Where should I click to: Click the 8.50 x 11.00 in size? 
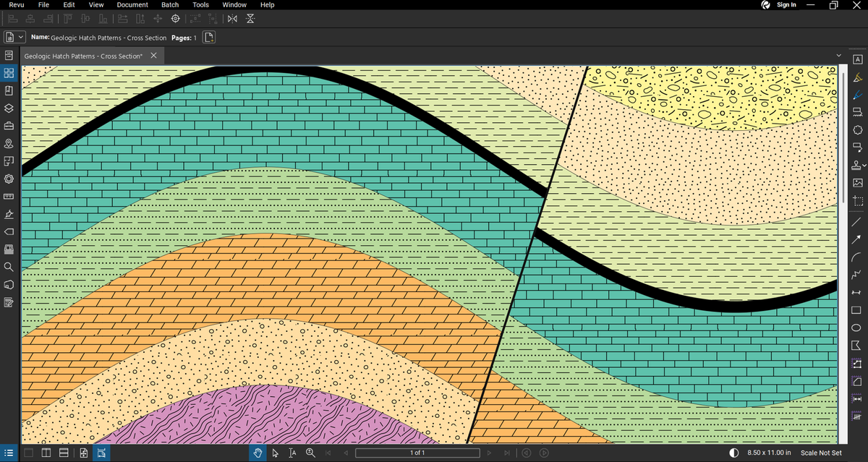coord(769,453)
